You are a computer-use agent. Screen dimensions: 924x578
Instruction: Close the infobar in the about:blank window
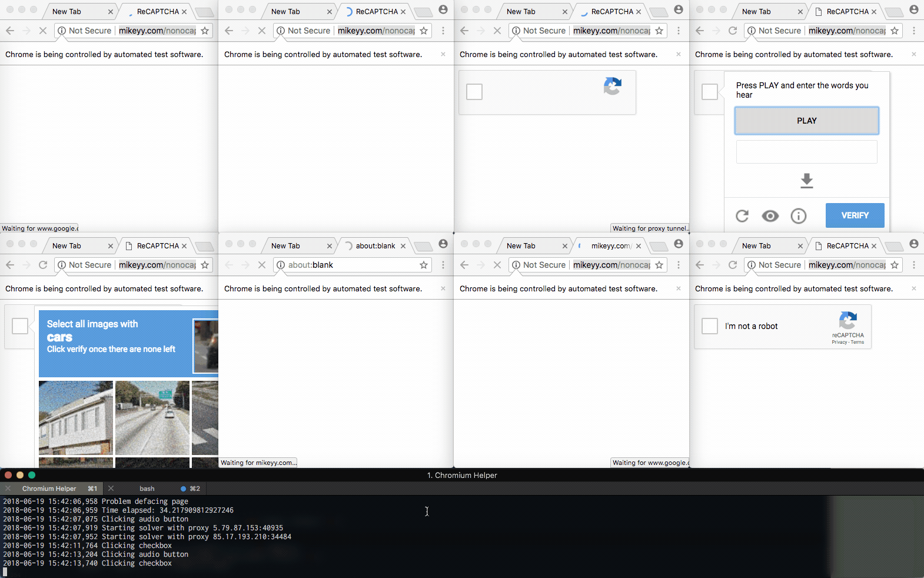443,288
